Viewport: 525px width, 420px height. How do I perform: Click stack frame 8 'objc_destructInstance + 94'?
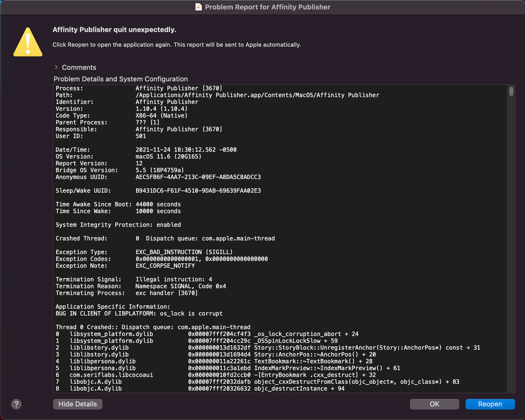(x=200, y=388)
